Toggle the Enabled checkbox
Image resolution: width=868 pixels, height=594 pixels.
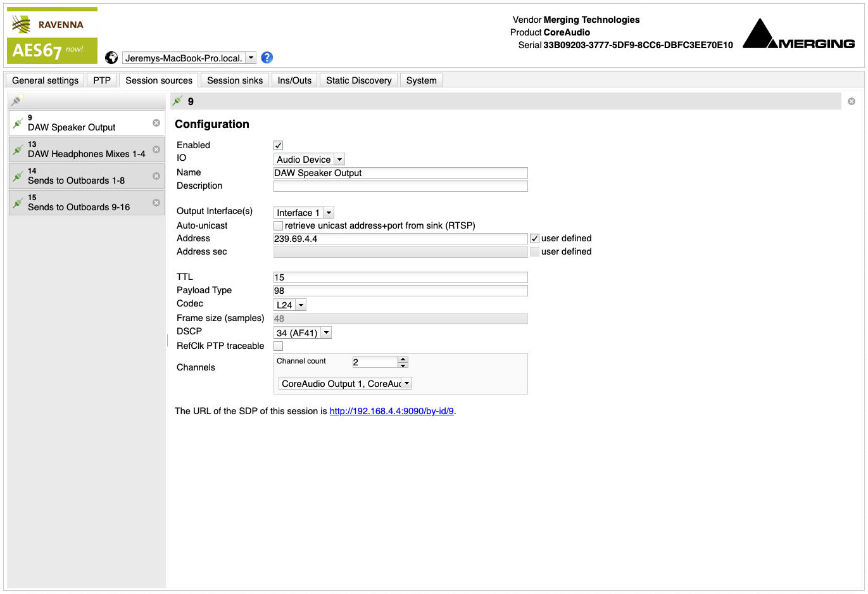pyautogui.click(x=278, y=146)
